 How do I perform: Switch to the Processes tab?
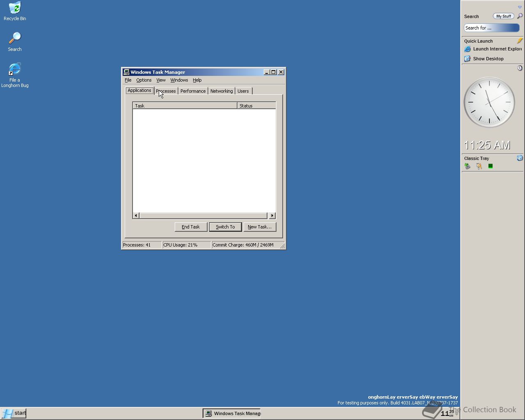[x=166, y=91]
